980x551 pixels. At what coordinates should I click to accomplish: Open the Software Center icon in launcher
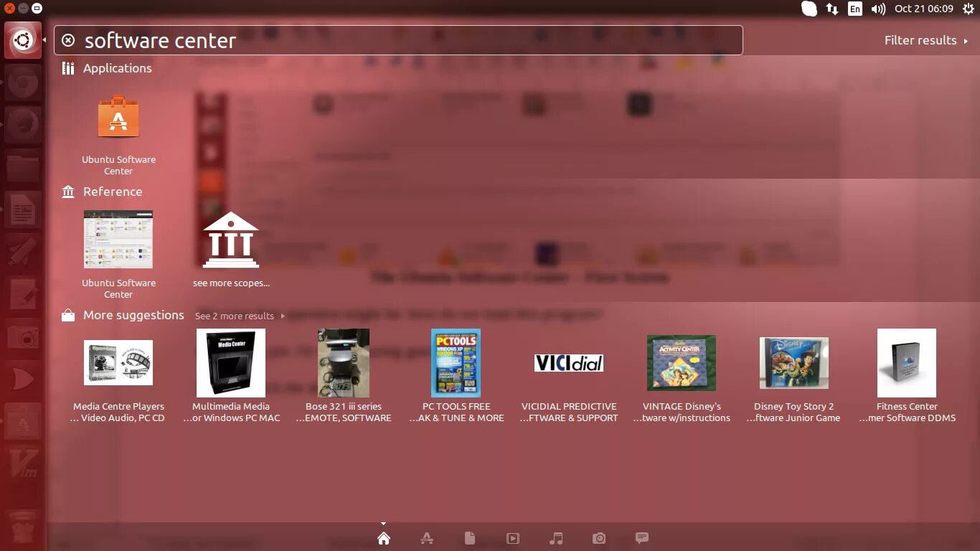(x=23, y=421)
